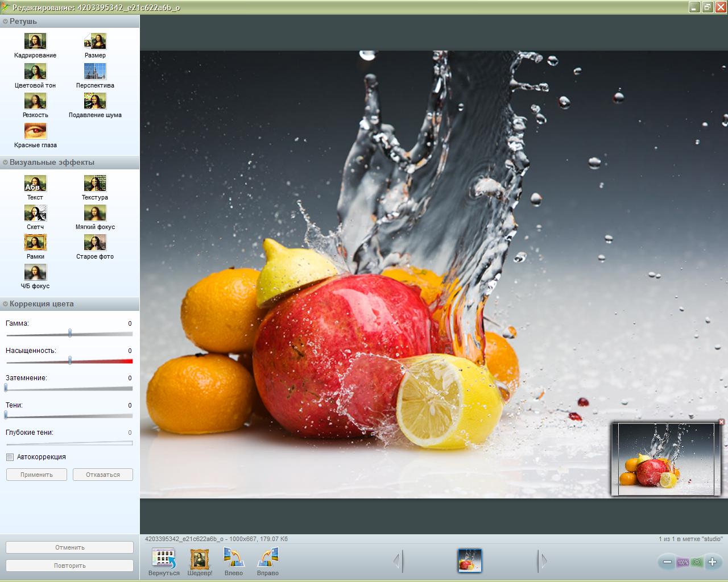Click the Отказаться button
This screenshot has width=728, height=582.
click(103, 475)
